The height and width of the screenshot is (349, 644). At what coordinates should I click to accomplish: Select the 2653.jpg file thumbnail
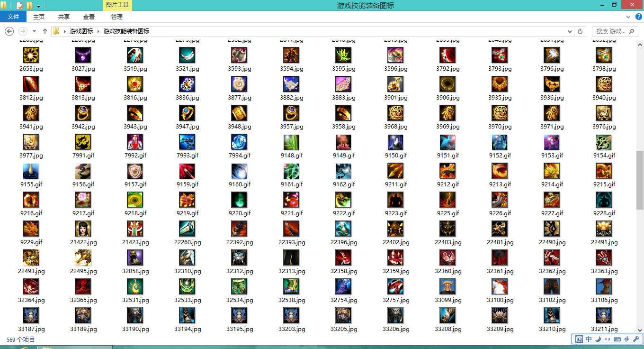click(x=31, y=55)
